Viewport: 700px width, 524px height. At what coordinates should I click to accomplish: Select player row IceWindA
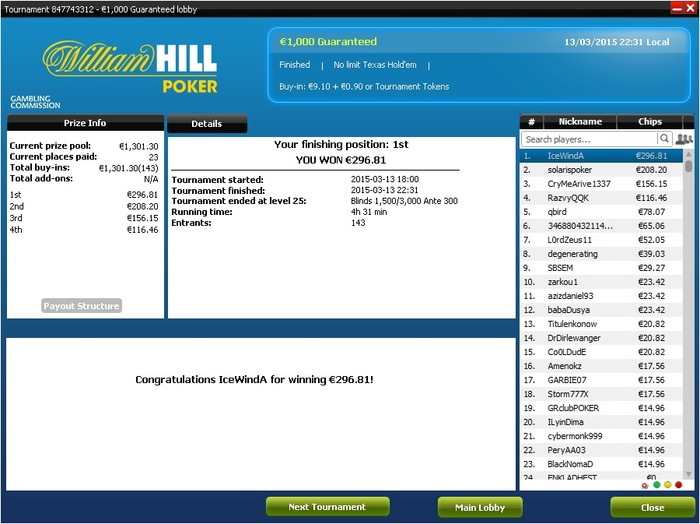[x=601, y=156]
